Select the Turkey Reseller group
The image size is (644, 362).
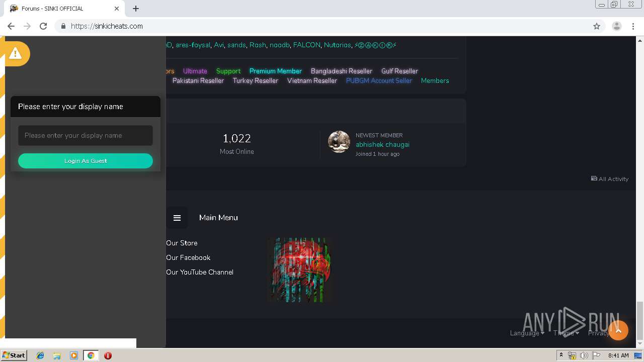click(256, 80)
